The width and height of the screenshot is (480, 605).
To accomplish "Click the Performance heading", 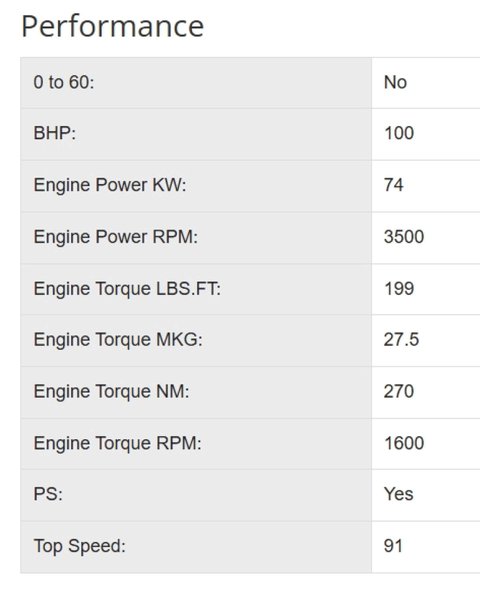I will [x=112, y=27].
